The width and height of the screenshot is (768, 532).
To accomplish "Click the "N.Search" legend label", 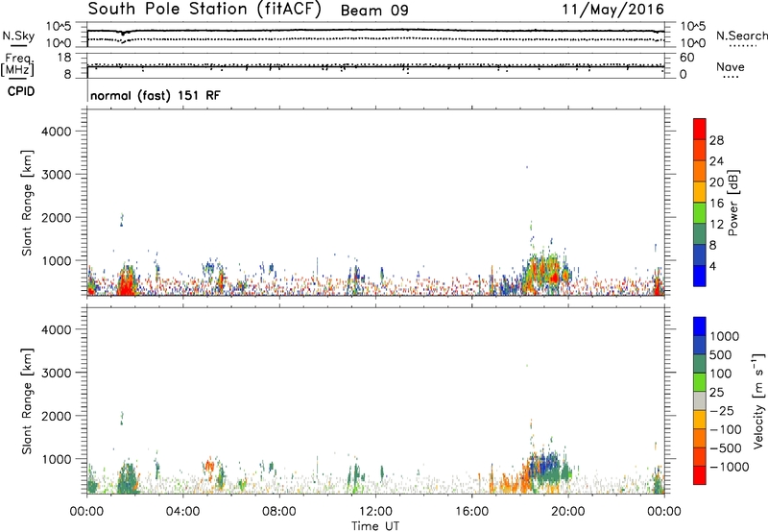I will [x=742, y=36].
